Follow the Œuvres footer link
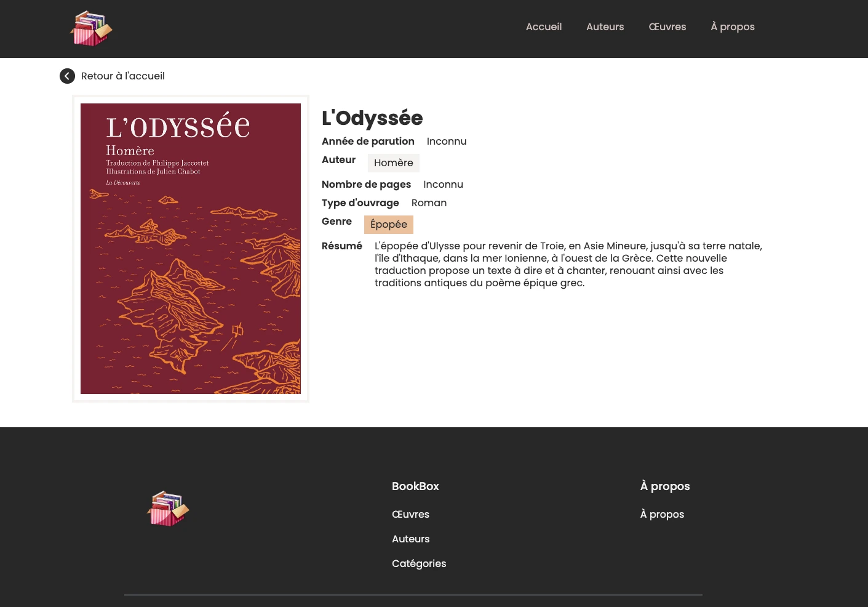The height and width of the screenshot is (607, 868). tap(411, 514)
